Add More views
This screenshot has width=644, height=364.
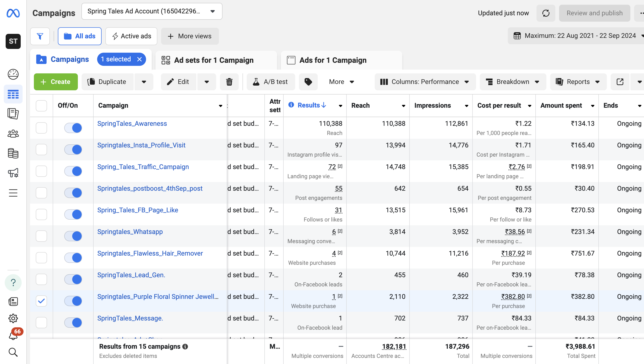click(190, 36)
